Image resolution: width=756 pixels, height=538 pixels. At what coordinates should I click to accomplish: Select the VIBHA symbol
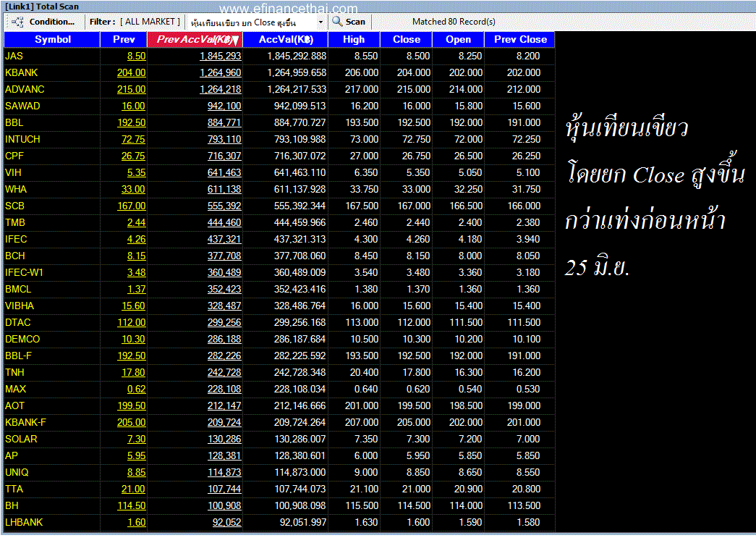pos(20,306)
